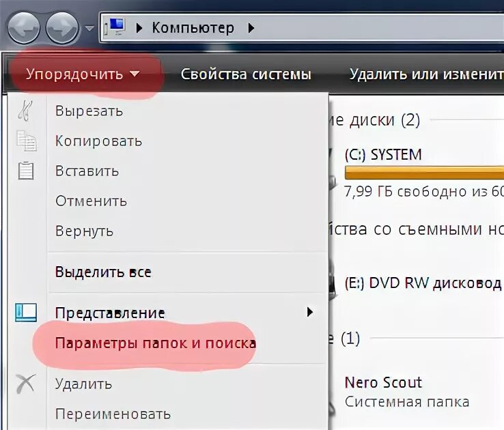Expand the arrow before Компьютер breadcrumb
504x430 pixels.
[x=139, y=28]
